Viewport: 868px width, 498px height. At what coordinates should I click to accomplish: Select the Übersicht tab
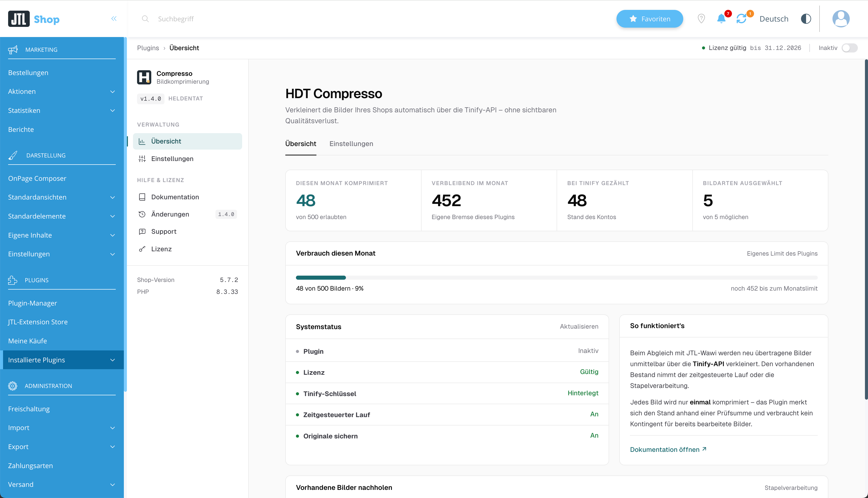pyautogui.click(x=301, y=144)
